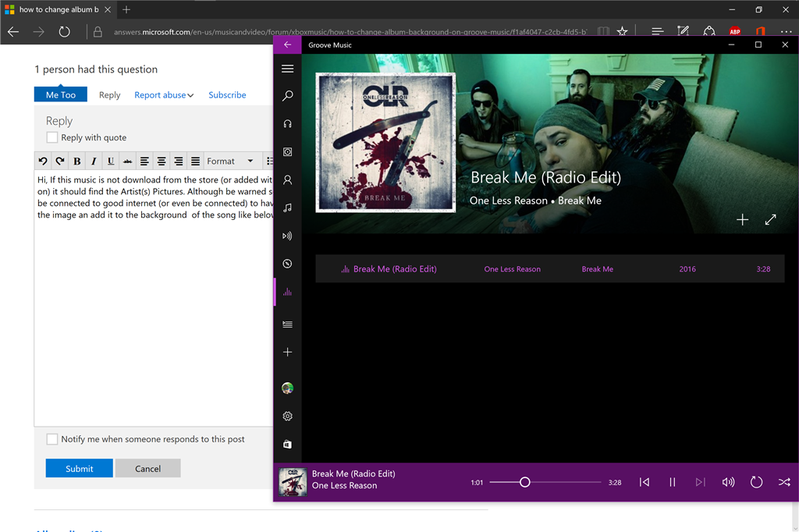Make a Web Note in browser

pyautogui.click(x=684, y=32)
